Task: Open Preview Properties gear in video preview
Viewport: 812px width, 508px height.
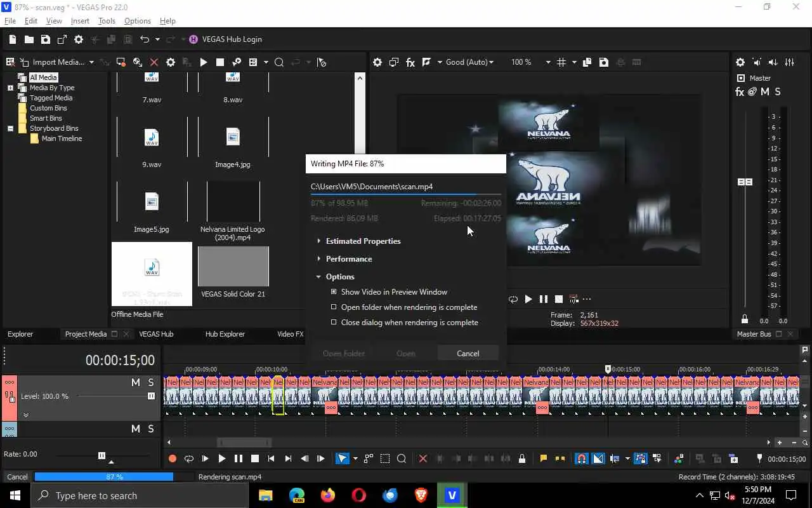Action: (377, 62)
